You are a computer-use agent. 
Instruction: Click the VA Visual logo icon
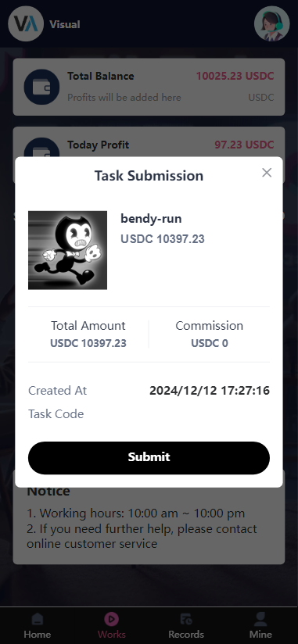[x=26, y=23]
